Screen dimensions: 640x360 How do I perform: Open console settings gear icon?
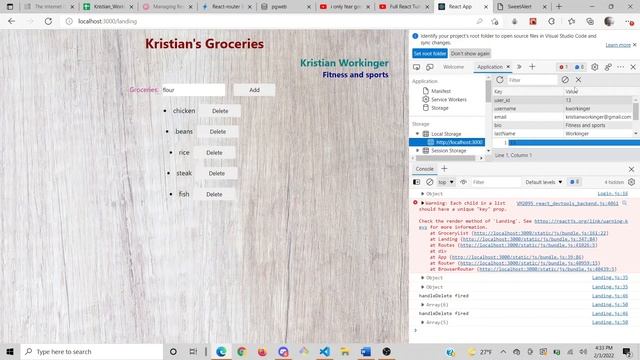click(x=631, y=182)
